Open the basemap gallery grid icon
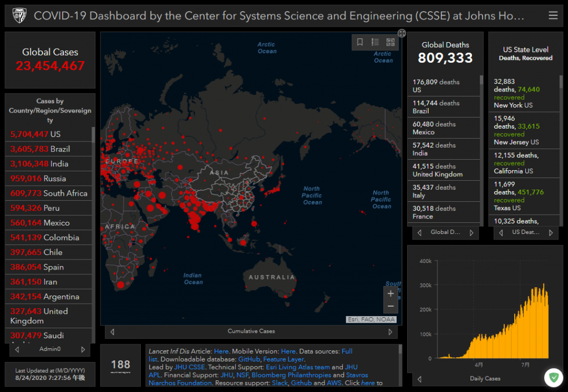 click(x=390, y=42)
